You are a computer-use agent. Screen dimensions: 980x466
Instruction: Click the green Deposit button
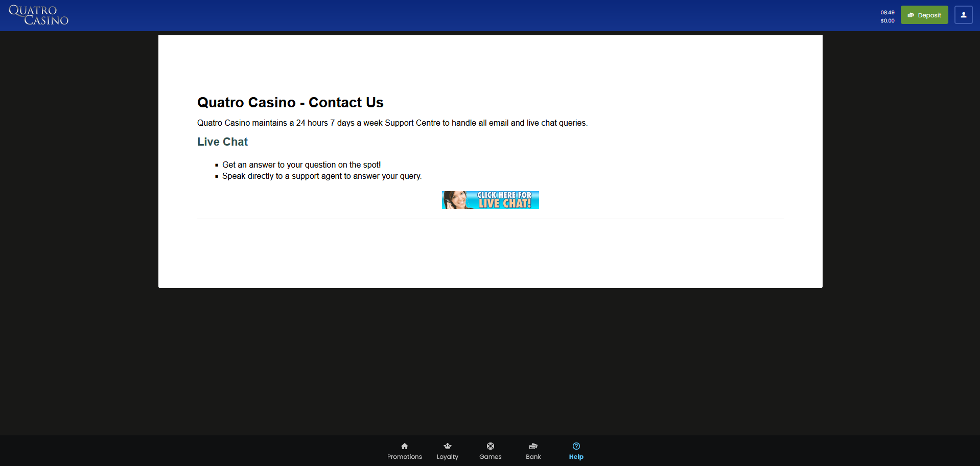(x=924, y=15)
